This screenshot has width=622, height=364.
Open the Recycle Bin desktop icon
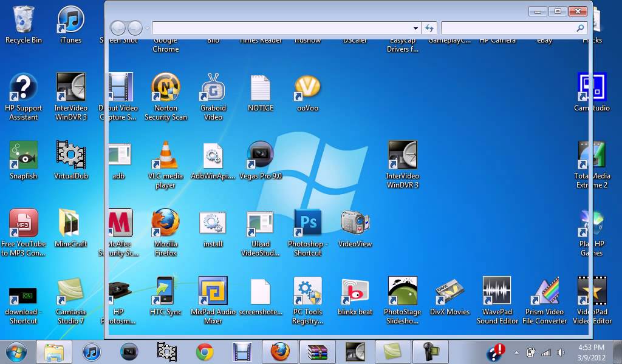coord(24,24)
